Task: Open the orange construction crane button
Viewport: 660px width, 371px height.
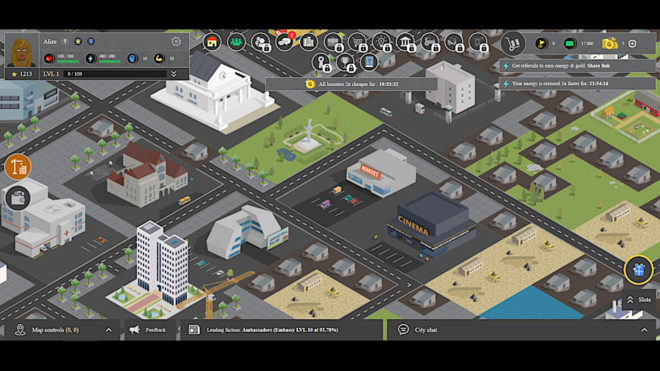Action: (18, 167)
